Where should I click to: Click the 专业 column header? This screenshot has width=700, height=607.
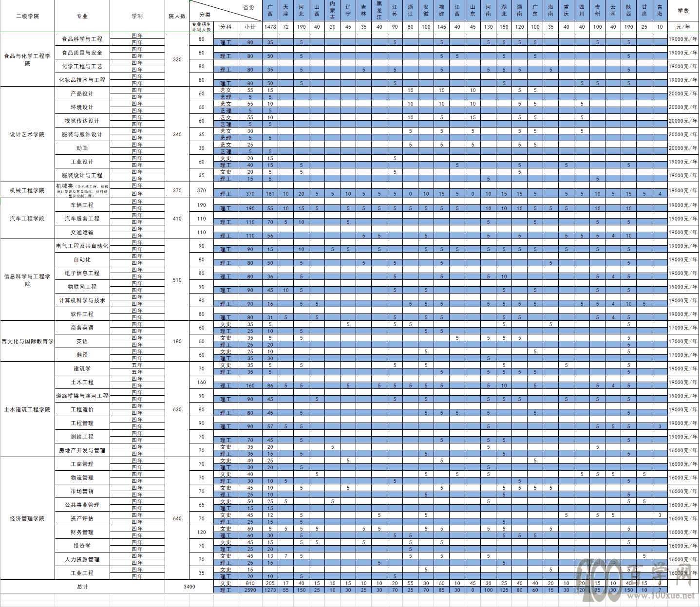coord(82,16)
